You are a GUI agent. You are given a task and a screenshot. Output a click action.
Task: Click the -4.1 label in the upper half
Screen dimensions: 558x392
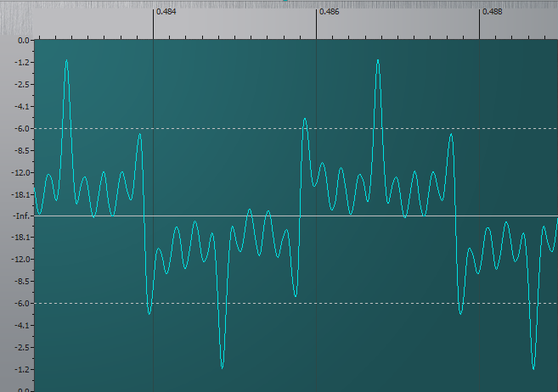tap(23, 106)
